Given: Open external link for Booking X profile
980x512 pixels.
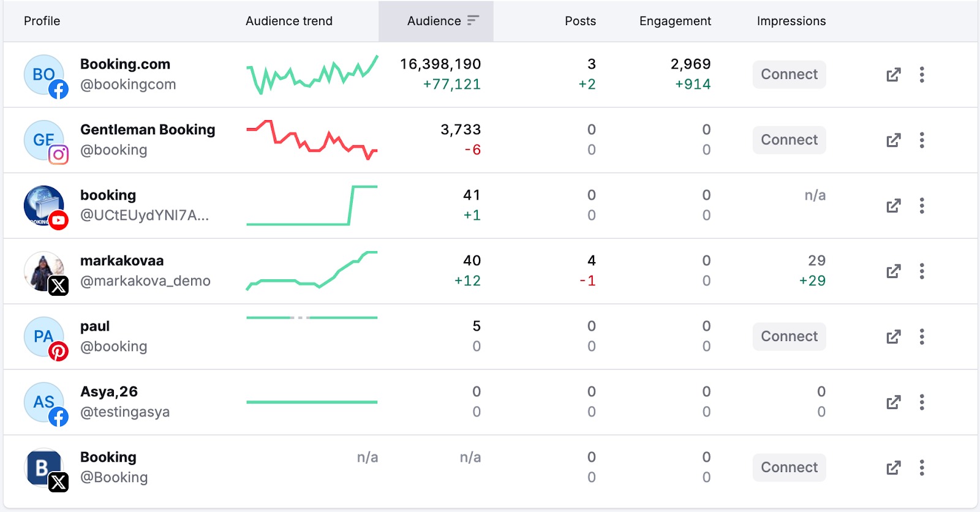Looking at the screenshot, I should [893, 468].
